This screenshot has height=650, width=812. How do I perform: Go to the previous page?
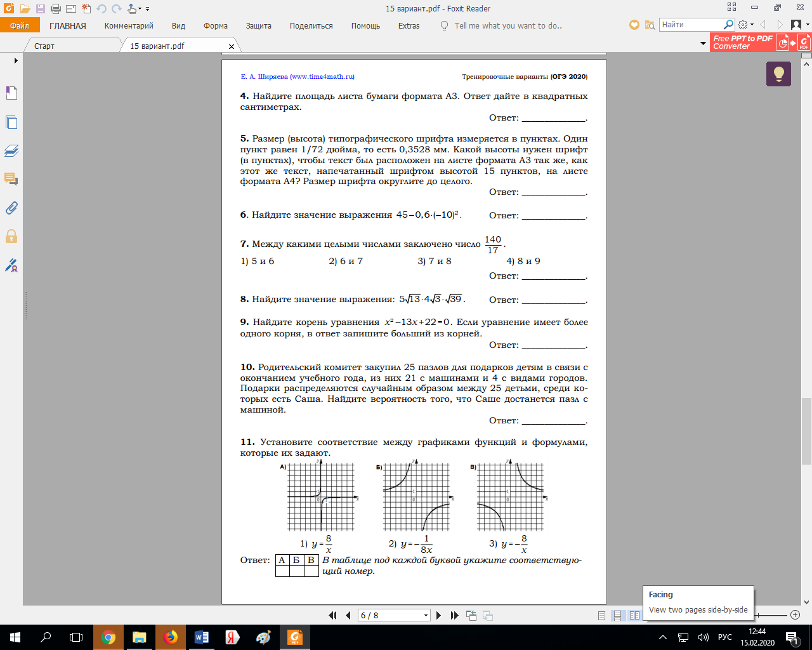(348, 615)
